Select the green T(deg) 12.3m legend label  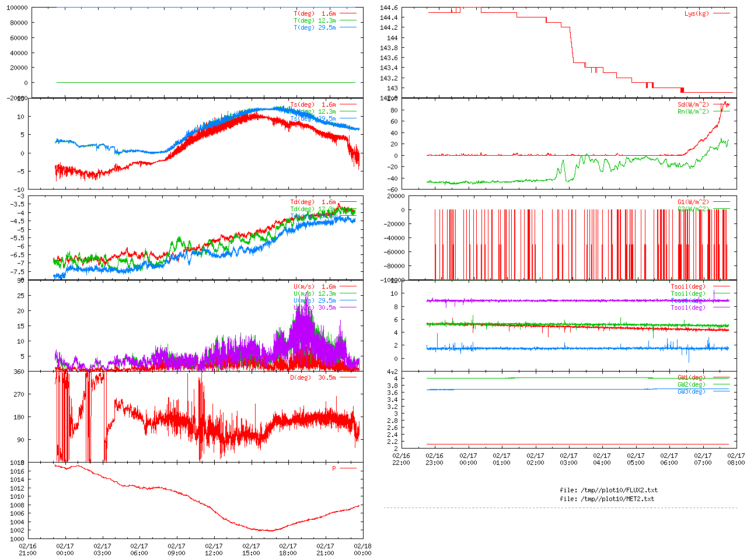tap(315, 20)
